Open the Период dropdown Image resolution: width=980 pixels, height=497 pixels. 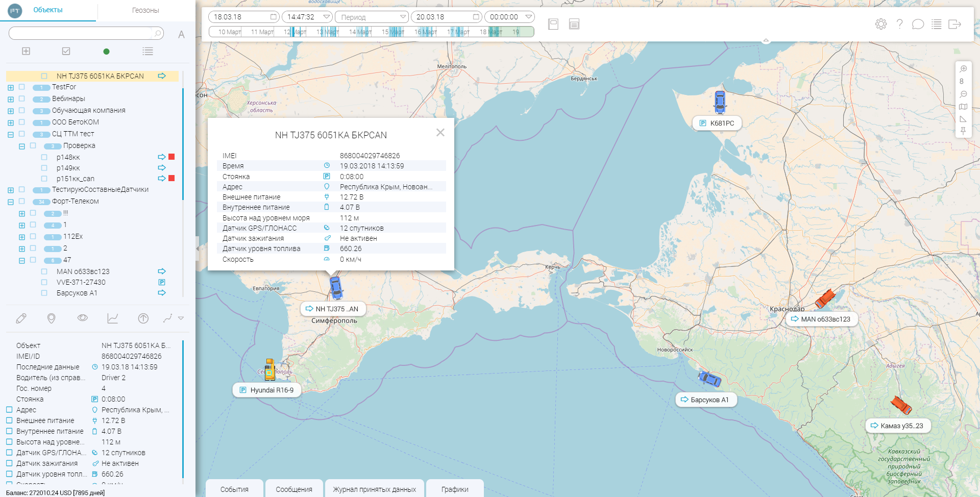[x=372, y=17]
